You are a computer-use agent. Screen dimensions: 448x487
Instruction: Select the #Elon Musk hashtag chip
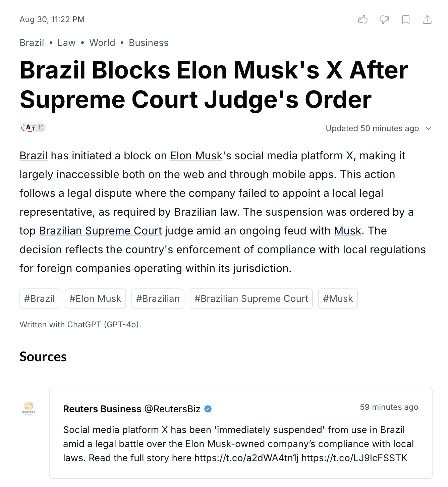pyautogui.click(x=95, y=299)
